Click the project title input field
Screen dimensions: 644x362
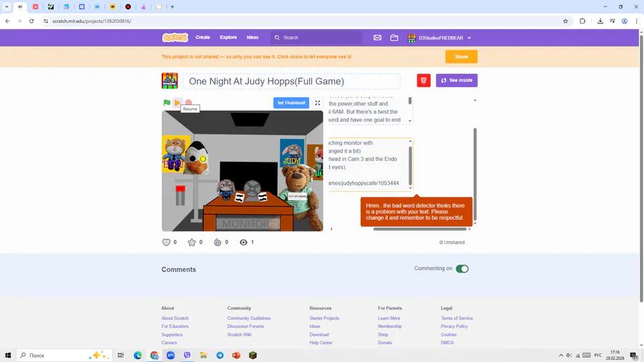tap(292, 82)
